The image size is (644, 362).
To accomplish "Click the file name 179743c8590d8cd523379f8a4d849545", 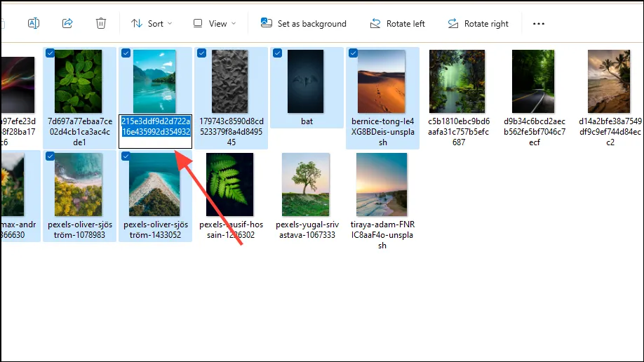I will point(232,132).
